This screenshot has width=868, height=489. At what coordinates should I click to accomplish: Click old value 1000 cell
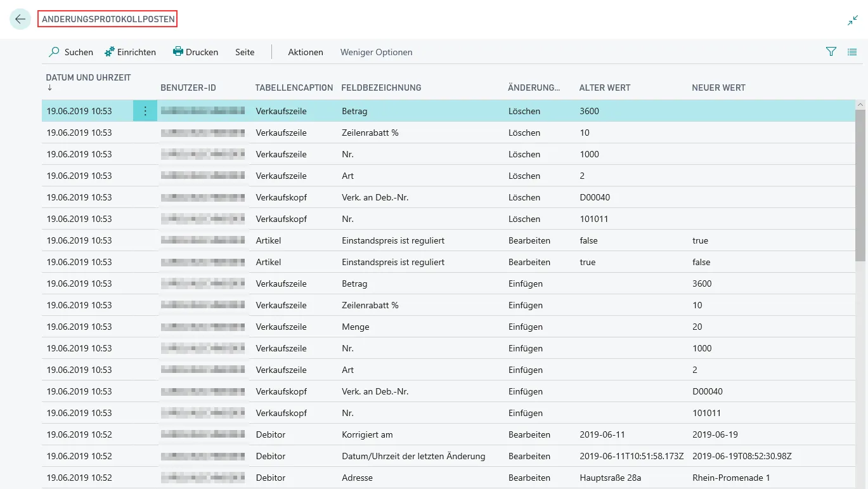pos(589,154)
